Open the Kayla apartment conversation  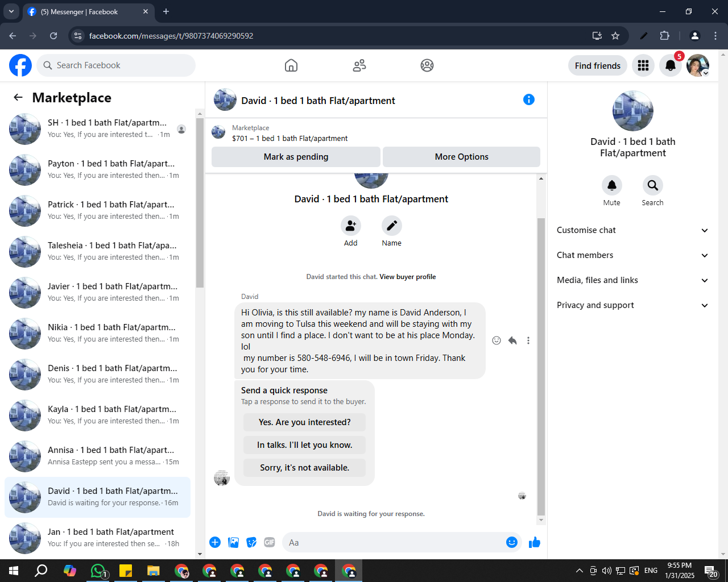point(98,415)
